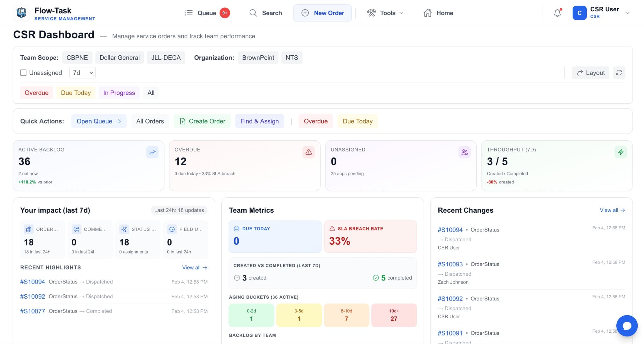Click All Orders quick action
The height and width of the screenshot is (344, 644).
[x=150, y=121]
